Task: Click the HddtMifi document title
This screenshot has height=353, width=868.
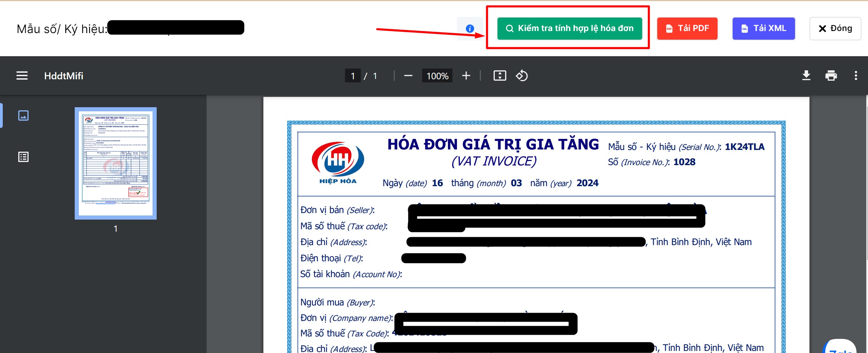Action: (x=64, y=76)
